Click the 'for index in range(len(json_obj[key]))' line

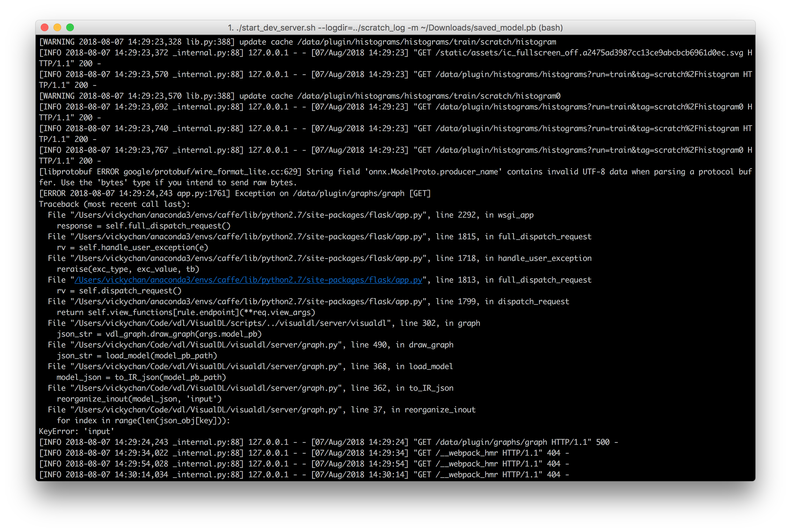click(143, 421)
